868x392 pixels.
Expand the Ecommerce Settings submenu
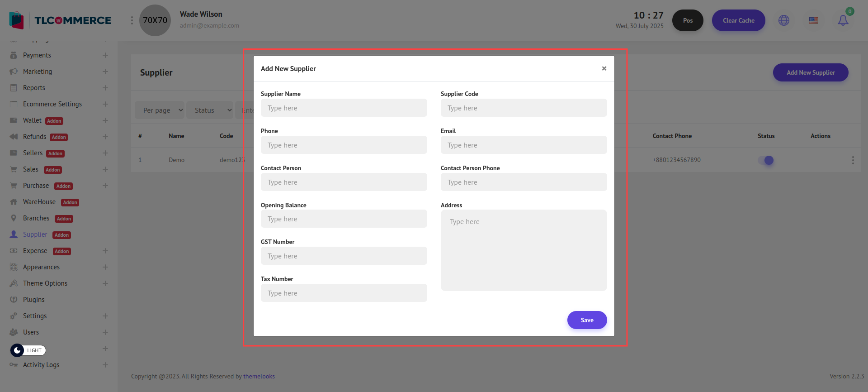[x=105, y=104]
